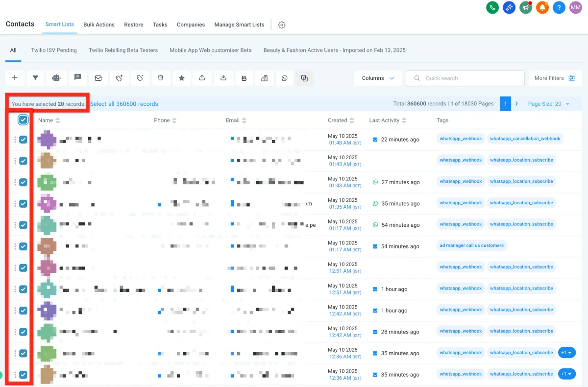Open the More Filters button
This screenshot has height=387, width=588.
(x=555, y=78)
